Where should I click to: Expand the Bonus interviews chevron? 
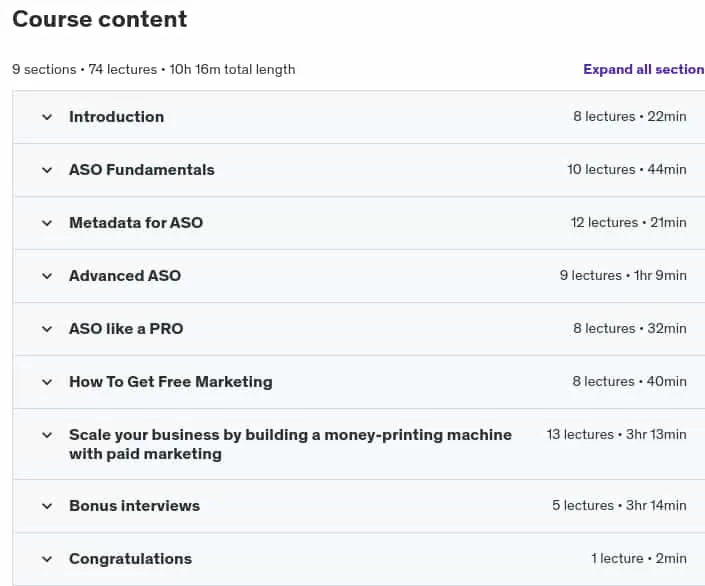tap(47, 506)
